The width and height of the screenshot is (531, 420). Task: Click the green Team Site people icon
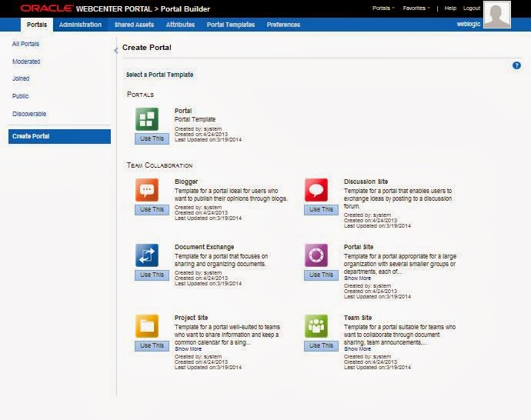pos(316,326)
